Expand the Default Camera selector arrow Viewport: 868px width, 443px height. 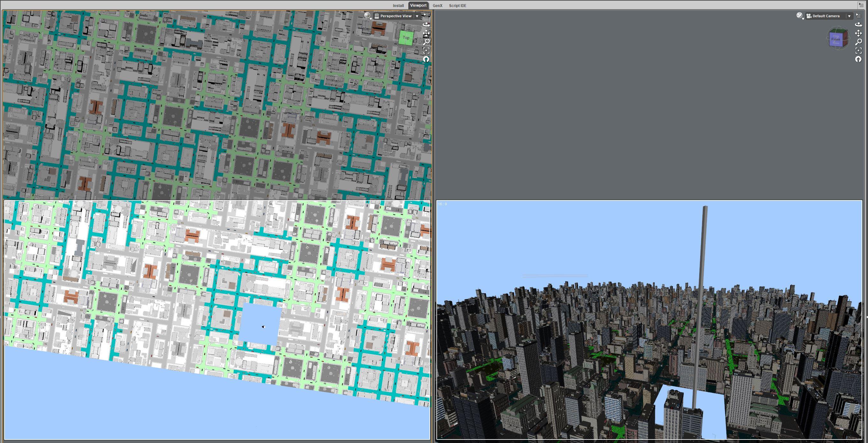849,16
